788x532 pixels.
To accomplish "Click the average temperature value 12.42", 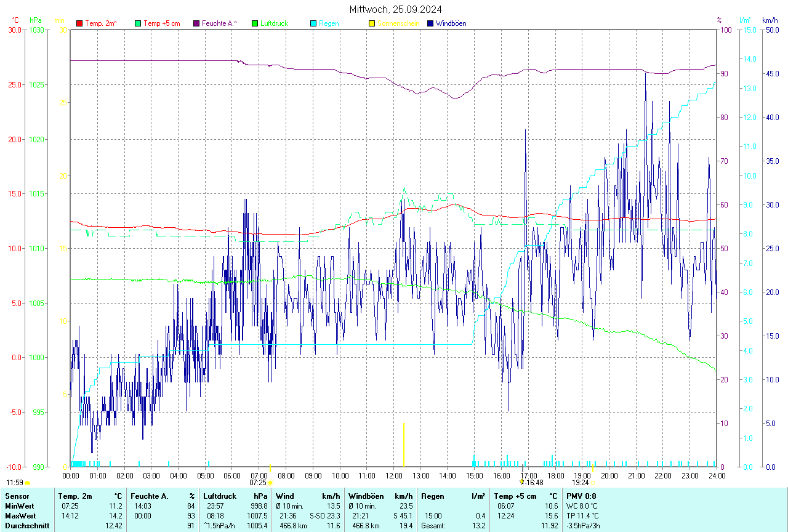I will coord(115,525).
